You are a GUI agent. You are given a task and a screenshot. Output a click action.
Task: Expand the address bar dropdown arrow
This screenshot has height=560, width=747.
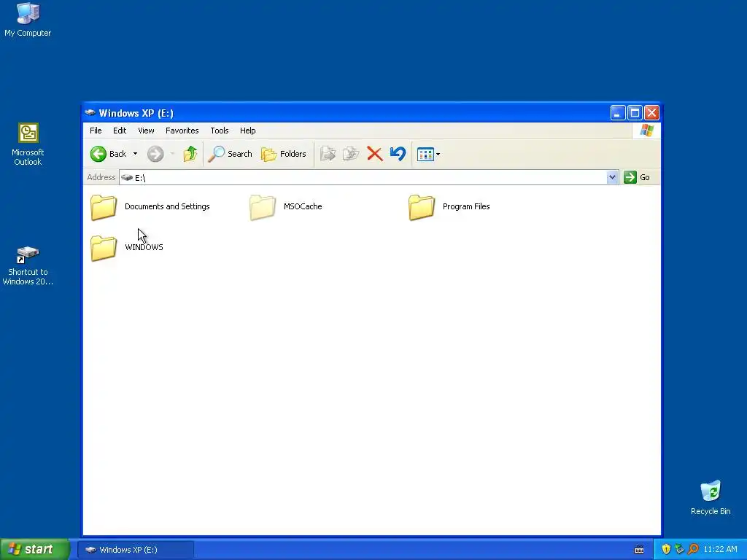(613, 177)
